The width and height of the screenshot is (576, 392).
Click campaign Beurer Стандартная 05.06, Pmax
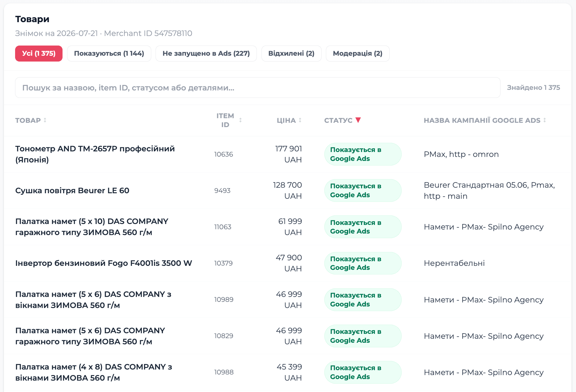click(x=489, y=190)
